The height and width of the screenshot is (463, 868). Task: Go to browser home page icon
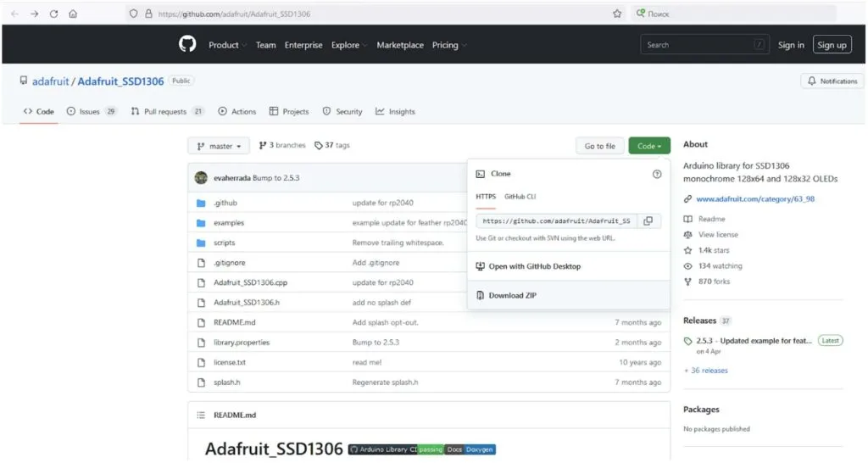[x=73, y=14]
